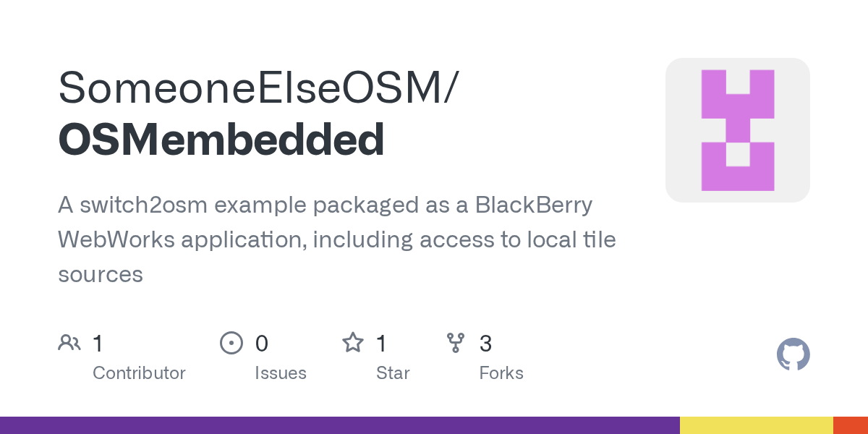Click the contributors people icon
The height and width of the screenshot is (434, 868).
tap(69, 343)
